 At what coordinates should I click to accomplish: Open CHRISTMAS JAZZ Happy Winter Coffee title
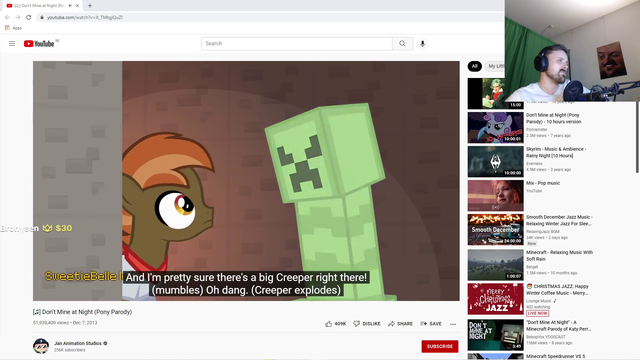pos(558,290)
